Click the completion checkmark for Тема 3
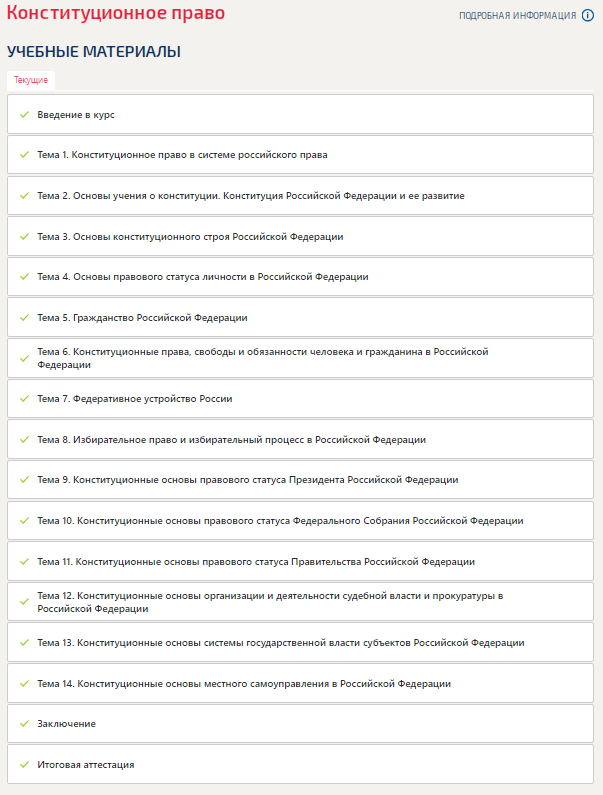This screenshot has width=603, height=795. (x=24, y=237)
